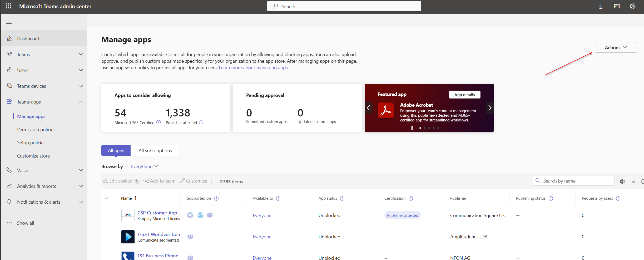Viewport: 644px width, 260px height.
Task: Click the Teams devices icon
Action: [9, 86]
